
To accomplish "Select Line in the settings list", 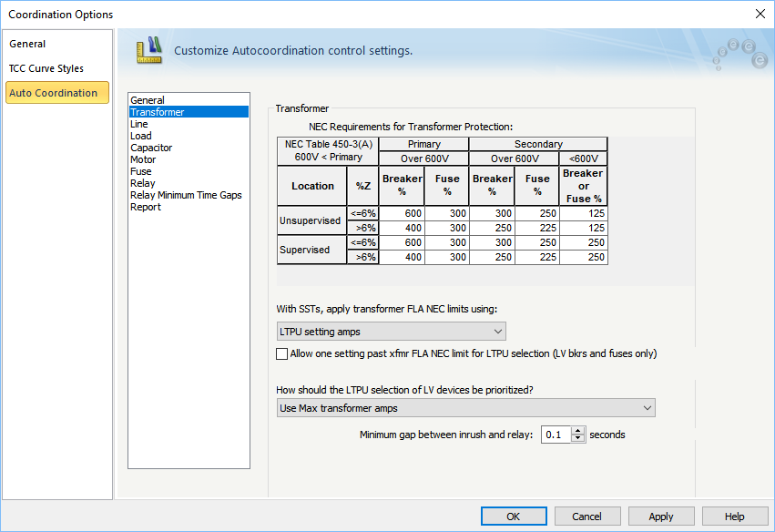I will pos(138,124).
